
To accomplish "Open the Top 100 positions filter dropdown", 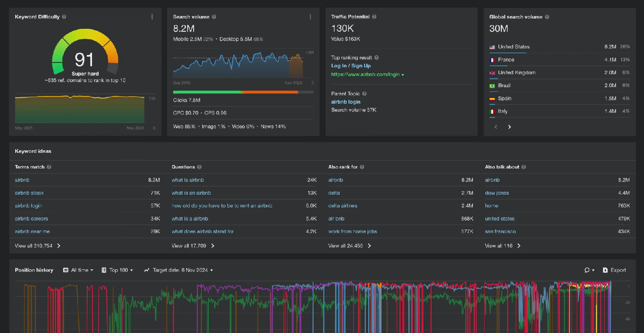I will tap(119, 270).
